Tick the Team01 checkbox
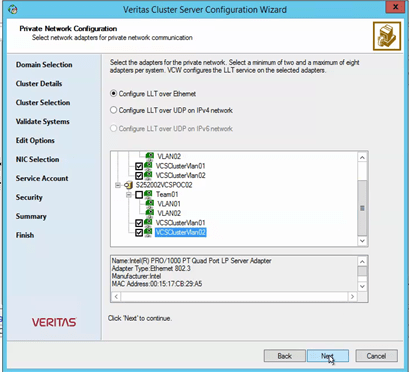The image size is (409, 372). click(x=139, y=195)
